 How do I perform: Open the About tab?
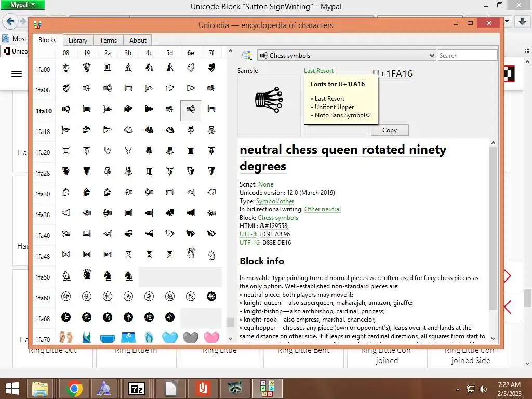[x=138, y=41]
